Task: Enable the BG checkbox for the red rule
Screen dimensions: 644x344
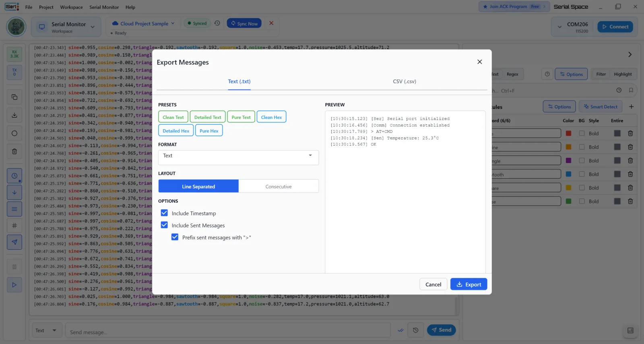Action: click(582, 133)
